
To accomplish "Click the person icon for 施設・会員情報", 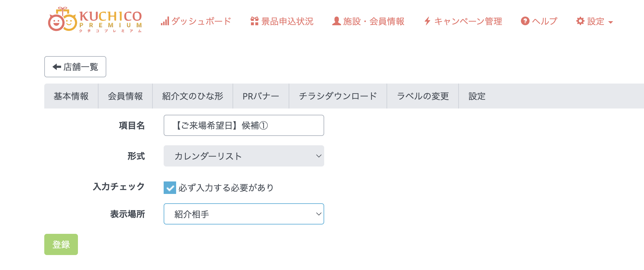I will pos(336,21).
